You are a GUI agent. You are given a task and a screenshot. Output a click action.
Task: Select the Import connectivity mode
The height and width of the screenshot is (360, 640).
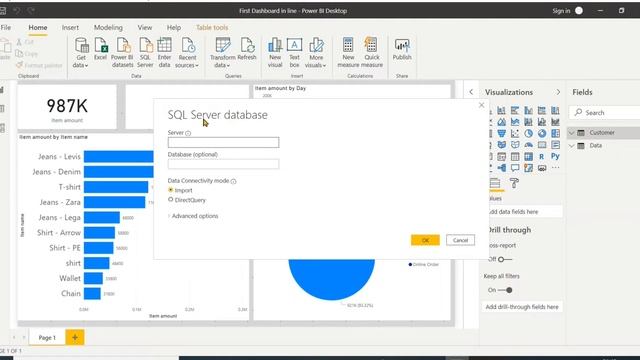pyautogui.click(x=171, y=190)
